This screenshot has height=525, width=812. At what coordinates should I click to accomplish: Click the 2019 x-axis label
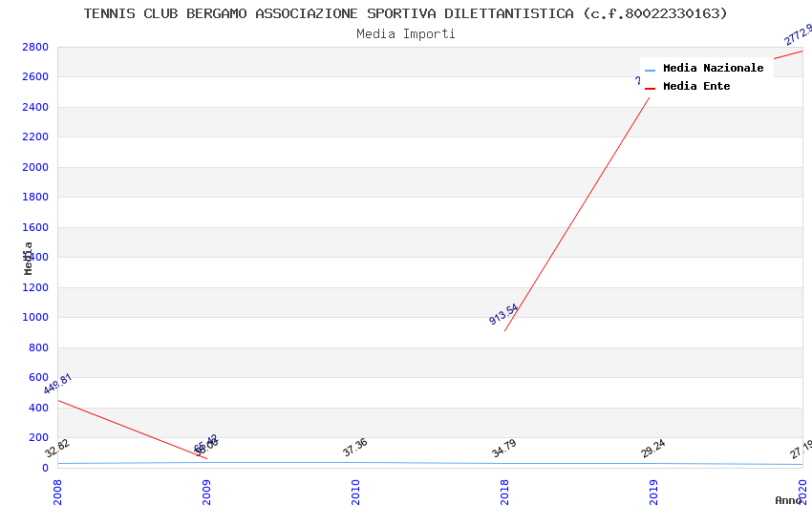tap(654, 492)
